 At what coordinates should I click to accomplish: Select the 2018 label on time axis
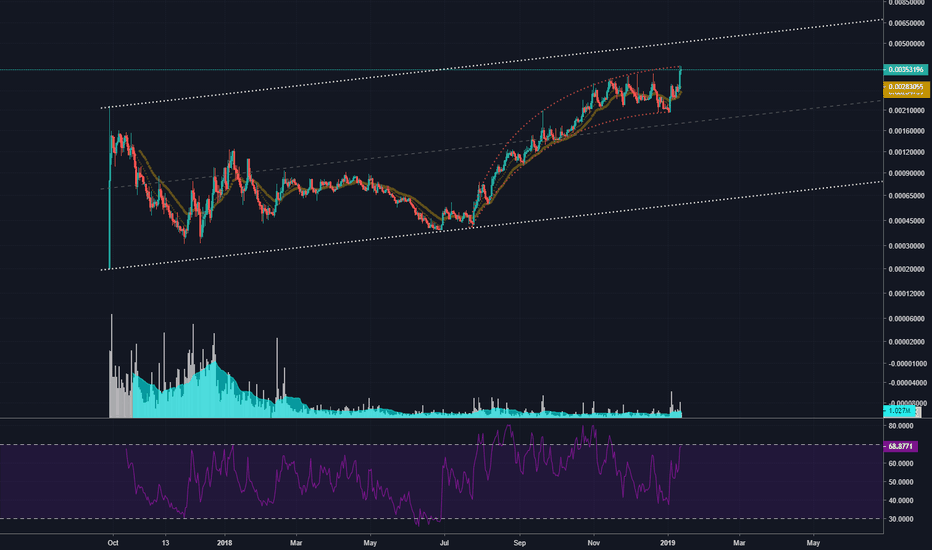225,543
